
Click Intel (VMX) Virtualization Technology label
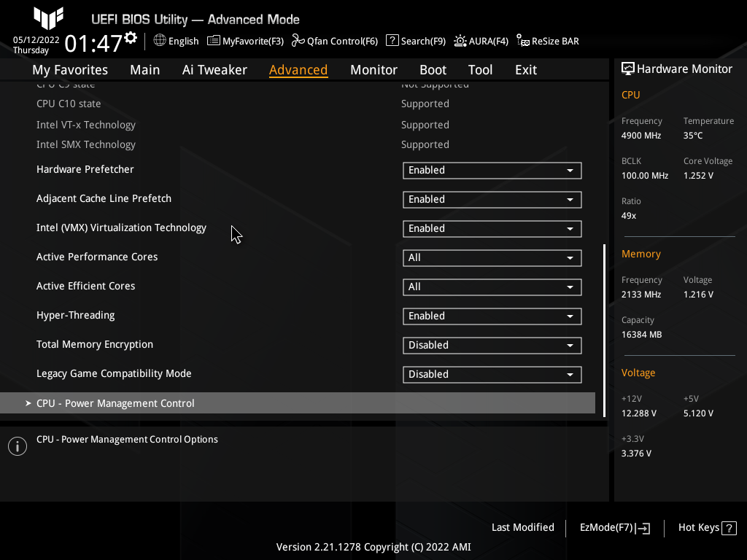click(122, 228)
